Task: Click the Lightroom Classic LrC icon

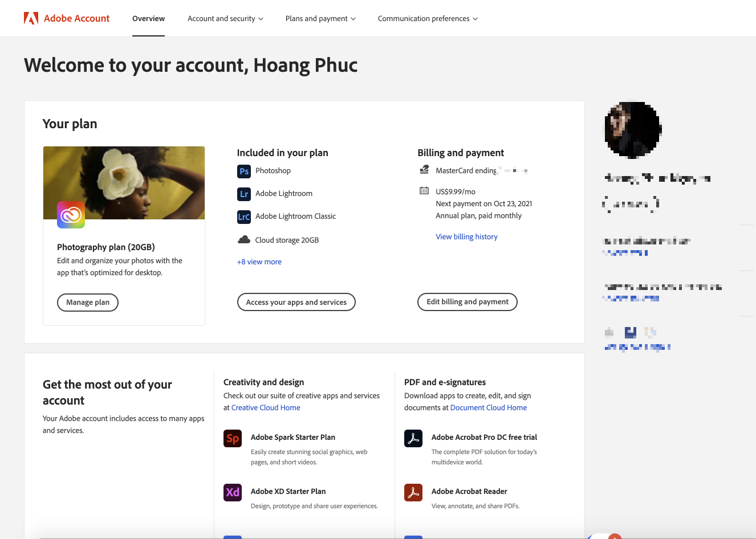Action: (x=244, y=217)
